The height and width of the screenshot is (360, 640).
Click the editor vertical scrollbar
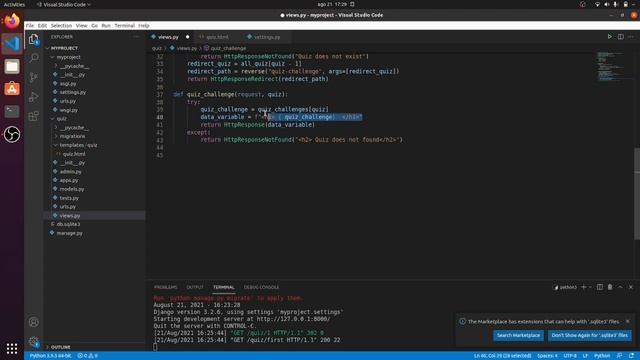click(x=637, y=194)
